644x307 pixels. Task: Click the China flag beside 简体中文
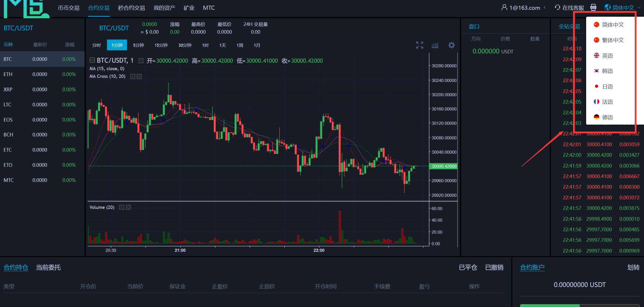(596, 25)
